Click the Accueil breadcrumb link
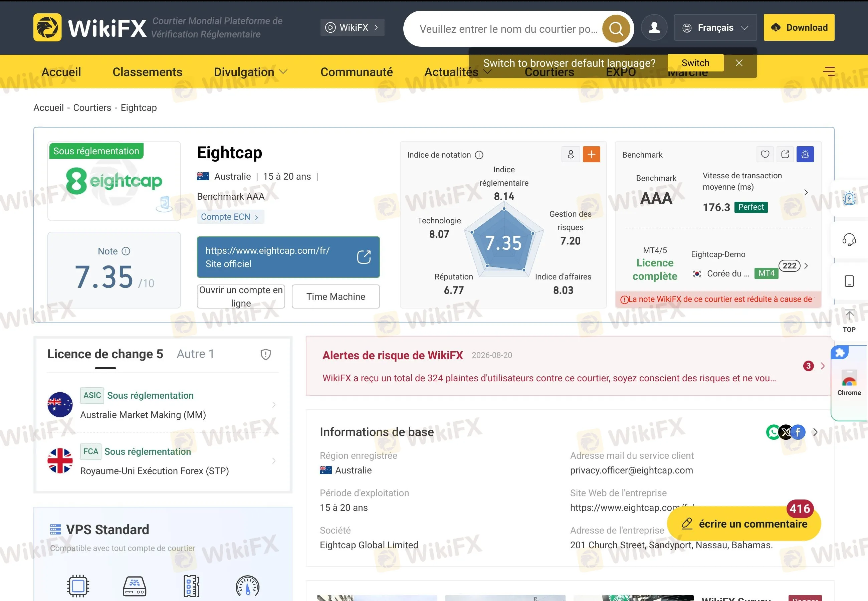The height and width of the screenshot is (601, 868). click(x=48, y=108)
